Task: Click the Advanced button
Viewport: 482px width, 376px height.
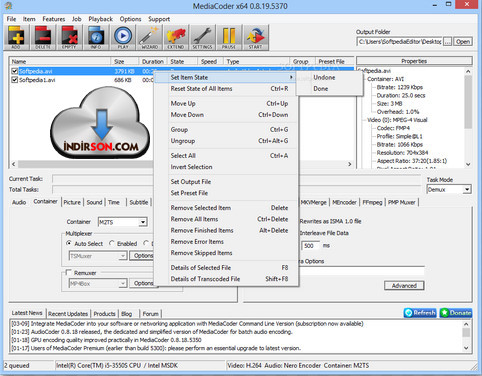Action: point(404,286)
